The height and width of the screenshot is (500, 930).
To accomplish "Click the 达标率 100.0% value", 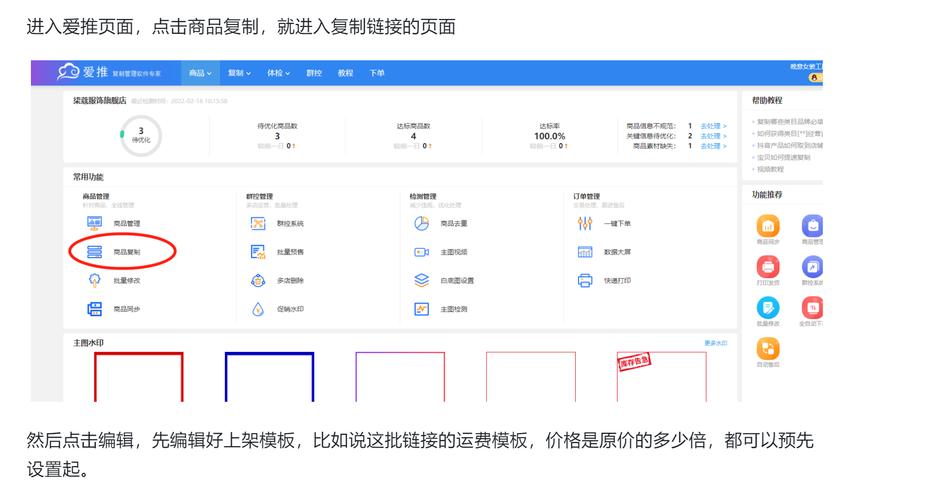I will tap(550, 136).
